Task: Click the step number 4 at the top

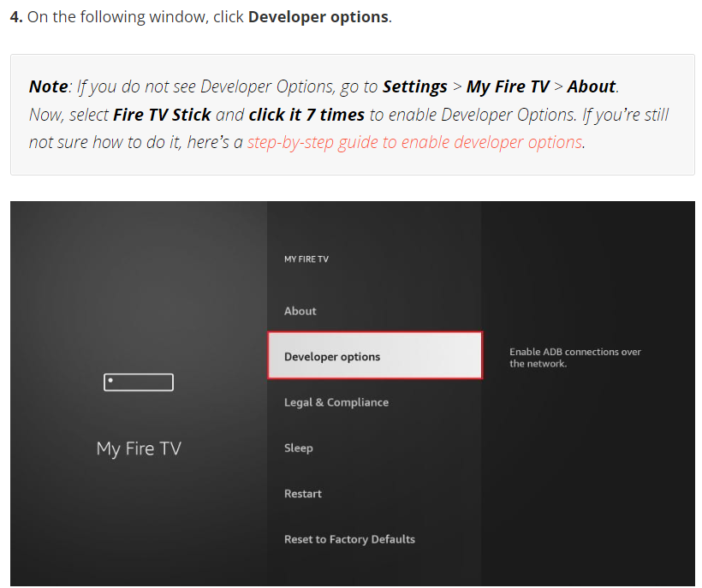Action: tap(15, 17)
